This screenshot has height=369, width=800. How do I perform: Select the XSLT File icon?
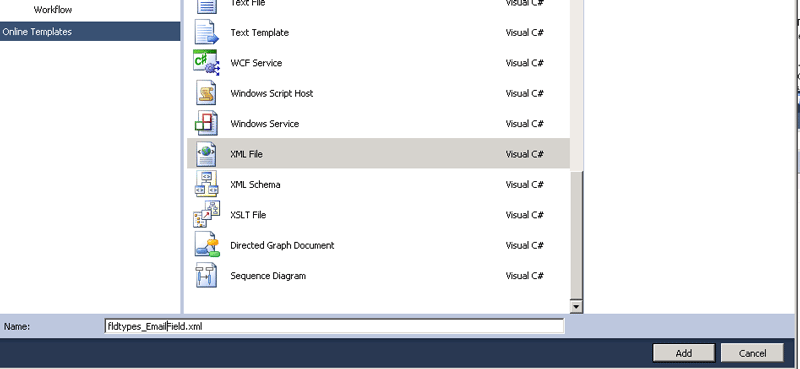(x=206, y=215)
